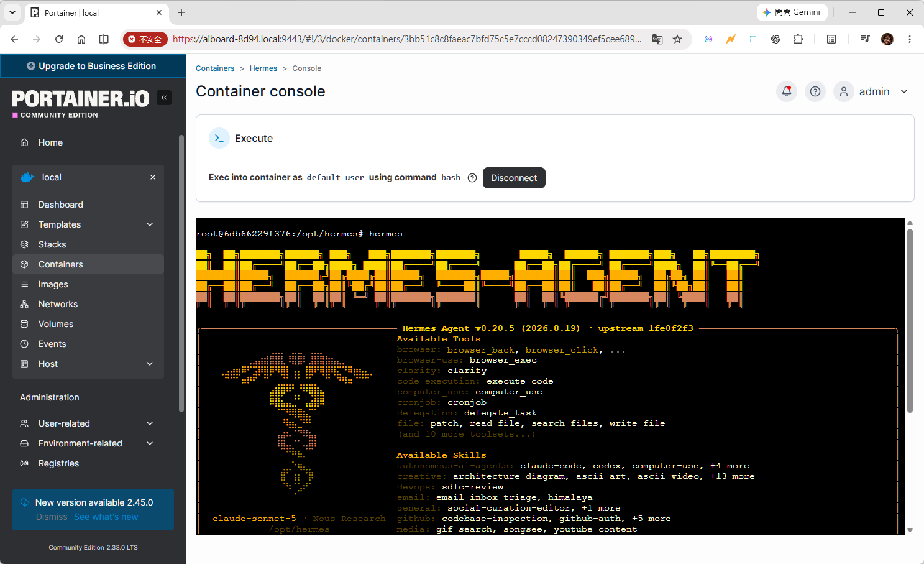This screenshot has width=924, height=564.
Task: Click the browser reload icon
Action: click(x=59, y=39)
